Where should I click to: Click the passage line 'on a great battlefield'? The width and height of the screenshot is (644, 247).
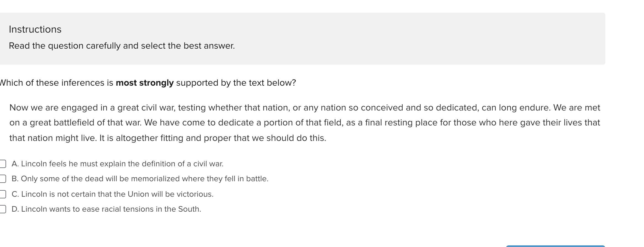305,122
